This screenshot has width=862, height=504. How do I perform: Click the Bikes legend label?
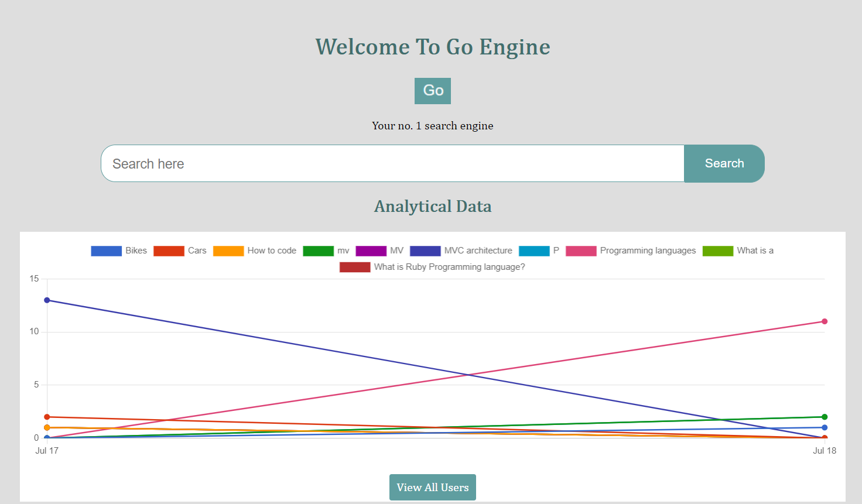(136, 251)
